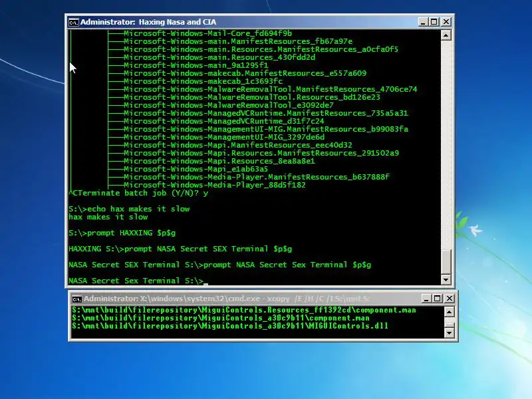Screen dimensions: 532x399
Task: Click line MalwareRemovalTool.Resources_bd126e23
Action: tap(252, 97)
